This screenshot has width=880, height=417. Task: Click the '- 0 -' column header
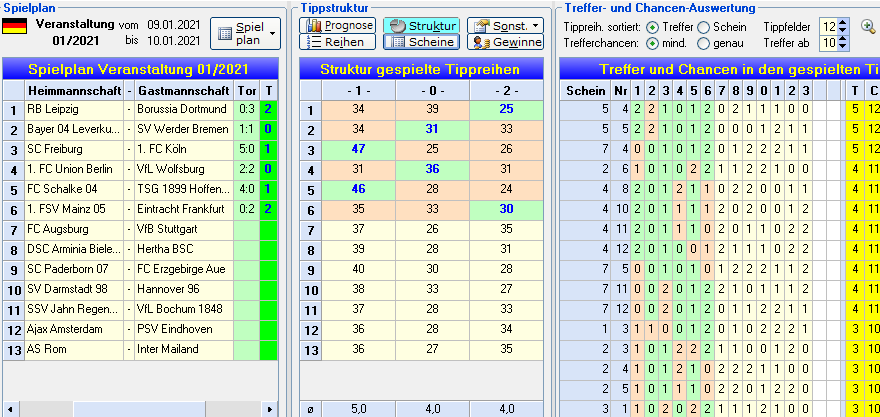click(x=433, y=90)
